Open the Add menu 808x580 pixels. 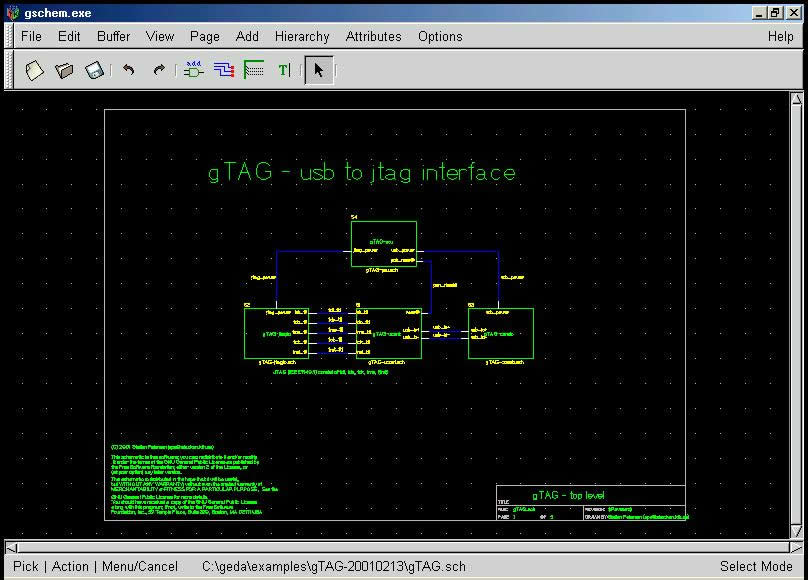tap(247, 37)
